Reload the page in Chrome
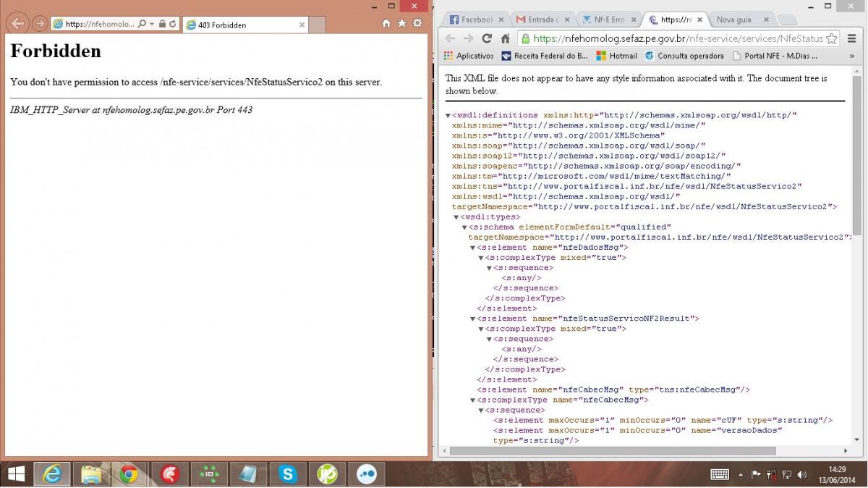This screenshot has width=868, height=488. 487,38
